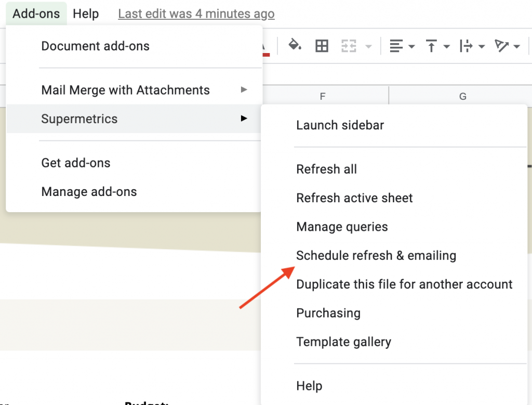Viewport: 532px width, 405px height.
Task: Select the vertical align icon
Action: pos(431,46)
